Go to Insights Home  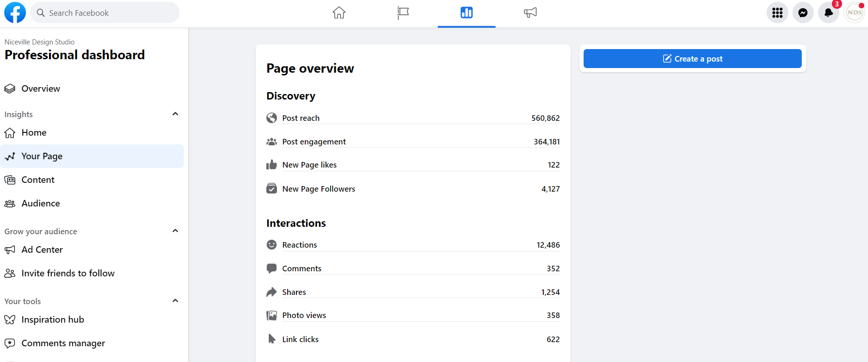point(92,132)
